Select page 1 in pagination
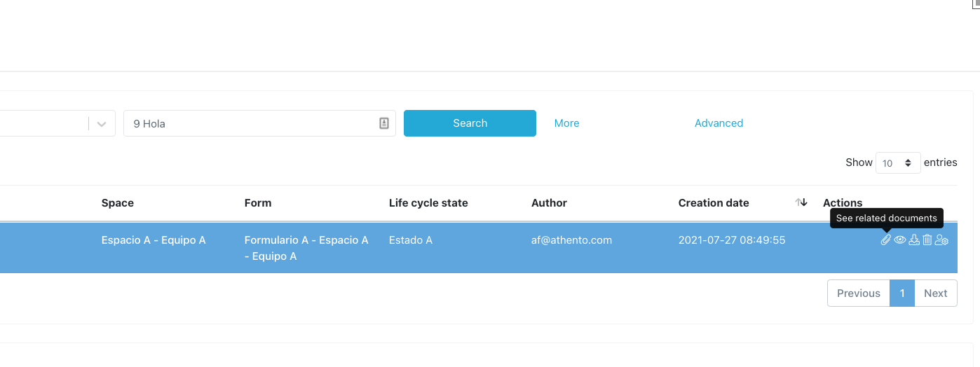Image resolution: width=980 pixels, height=367 pixels. click(x=902, y=293)
